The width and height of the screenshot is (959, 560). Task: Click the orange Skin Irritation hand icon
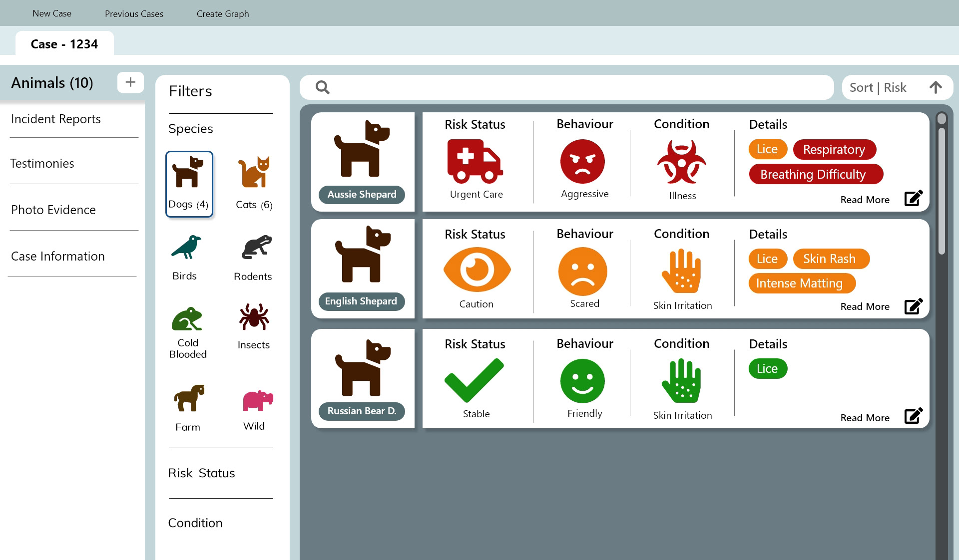681,272
